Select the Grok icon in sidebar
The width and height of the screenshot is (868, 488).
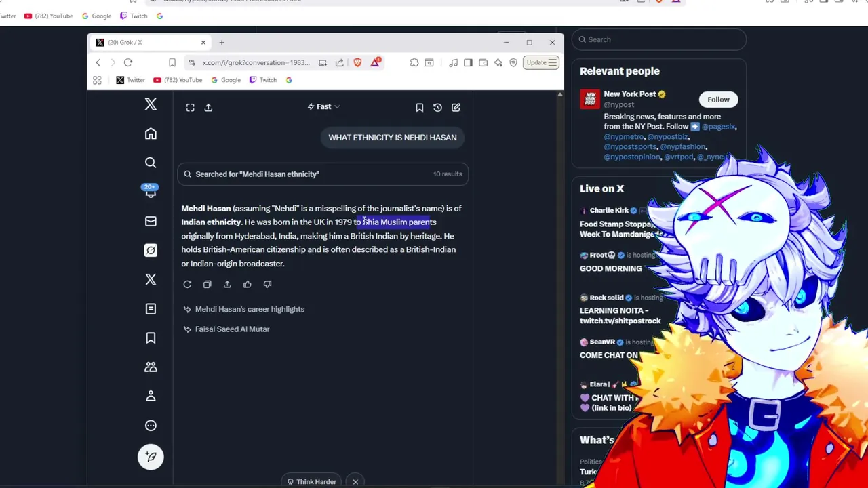[151, 250]
